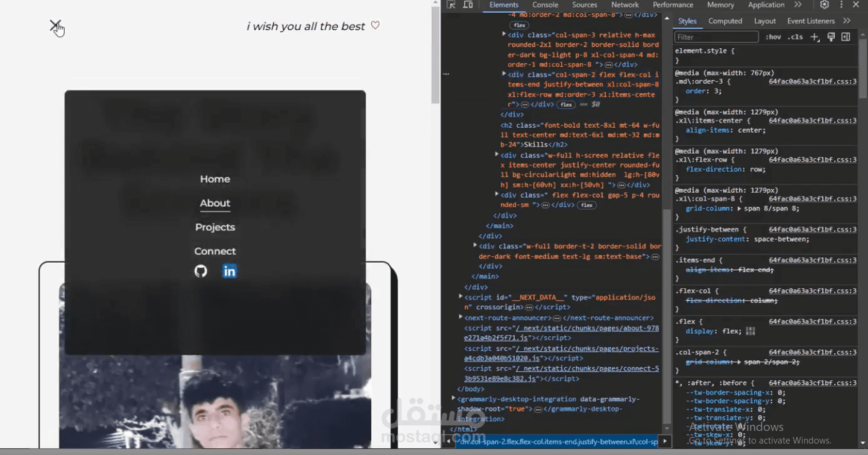This screenshot has width=868, height=455.
Task: Open the Layout sidebar tab
Action: pyautogui.click(x=765, y=20)
